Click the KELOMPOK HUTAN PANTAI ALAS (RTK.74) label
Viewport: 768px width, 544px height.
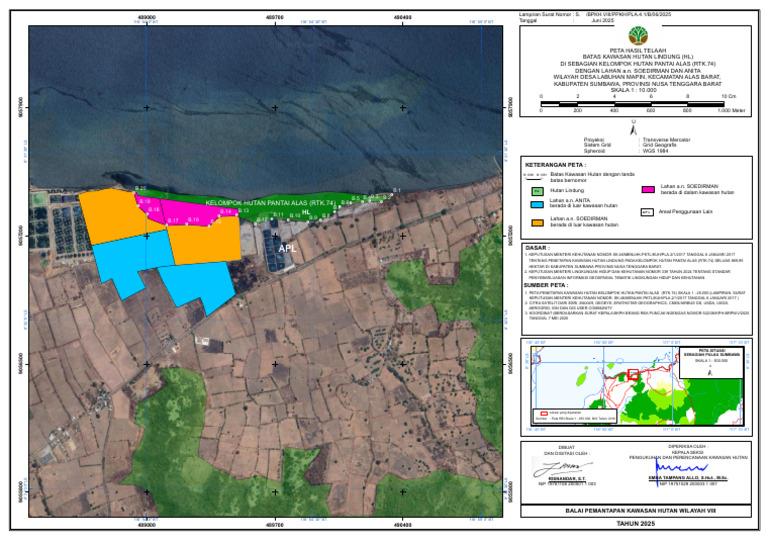(270, 203)
